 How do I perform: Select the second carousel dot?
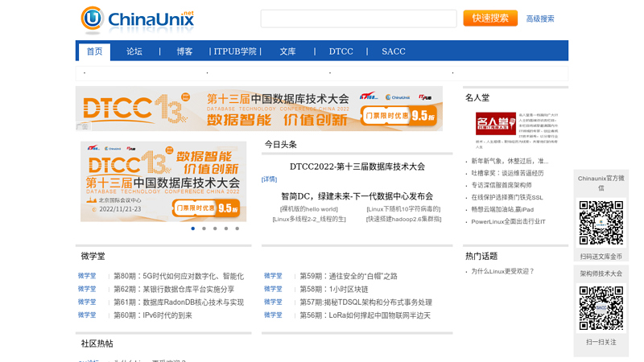[204, 228]
